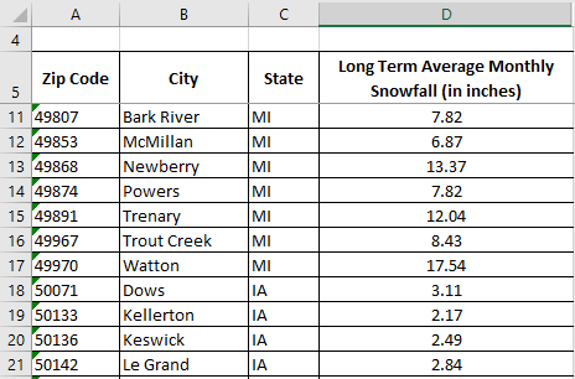Select row 15 header
The height and width of the screenshot is (379, 575).
tap(15, 215)
